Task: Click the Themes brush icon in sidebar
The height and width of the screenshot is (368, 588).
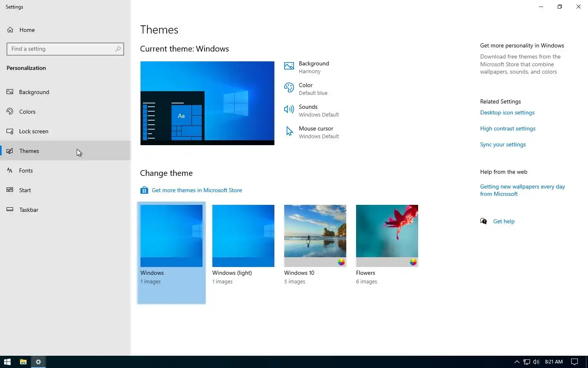Action: pyautogui.click(x=10, y=151)
